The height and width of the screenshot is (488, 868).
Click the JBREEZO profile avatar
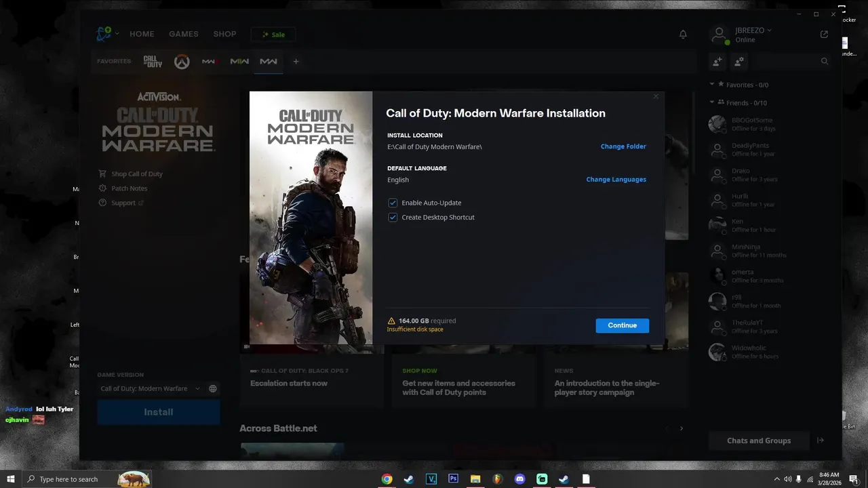(x=719, y=35)
